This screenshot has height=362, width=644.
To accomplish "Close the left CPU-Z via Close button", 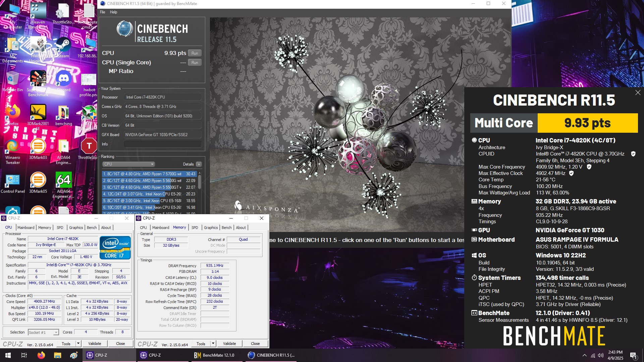I will 120,344.
